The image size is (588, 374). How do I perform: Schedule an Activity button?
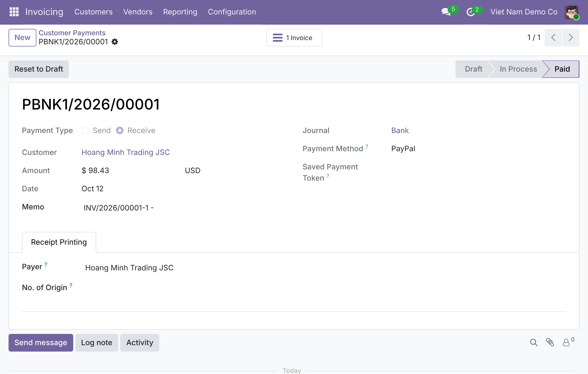tap(140, 342)
